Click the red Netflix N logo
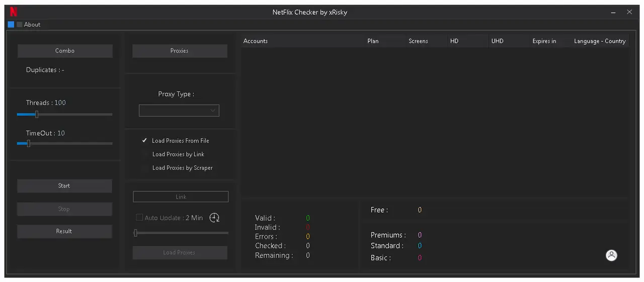This screenshot has width=644, height=282. [14, 13]
